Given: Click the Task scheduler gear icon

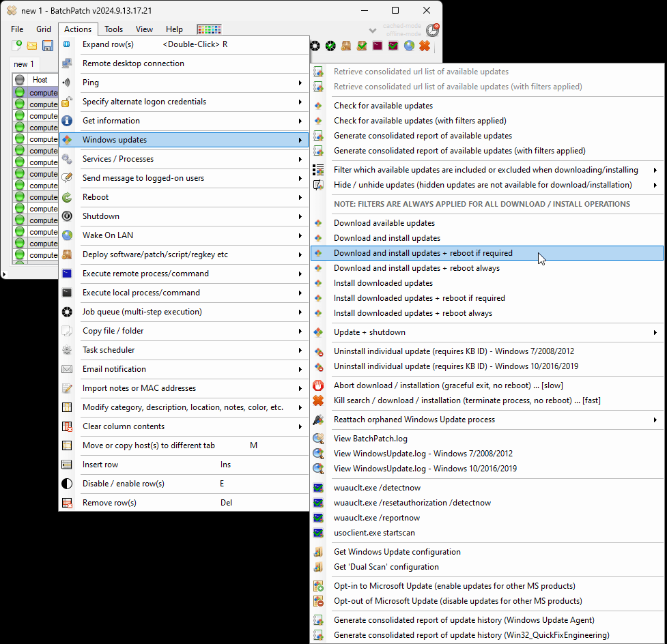Looking at the screenshot, I should click(x=67, y=350).
